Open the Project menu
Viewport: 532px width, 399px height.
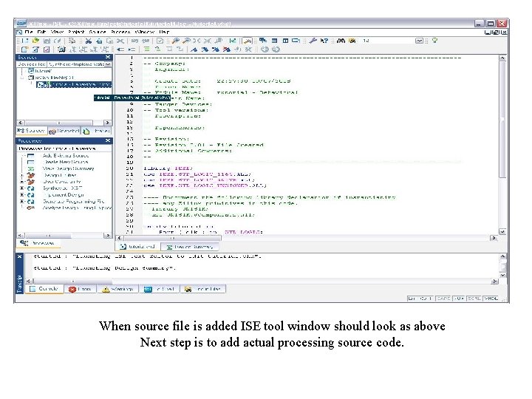click(x=76, y=32)
